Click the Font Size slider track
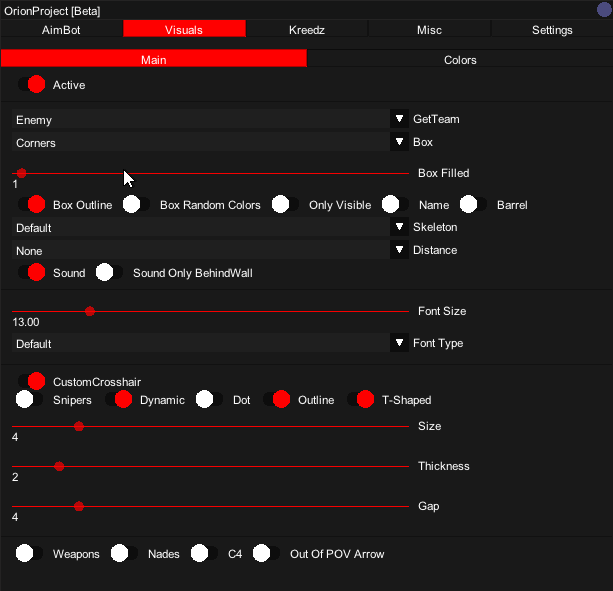Viewport: 613px width, 591px height. click(x=250, y=311)
